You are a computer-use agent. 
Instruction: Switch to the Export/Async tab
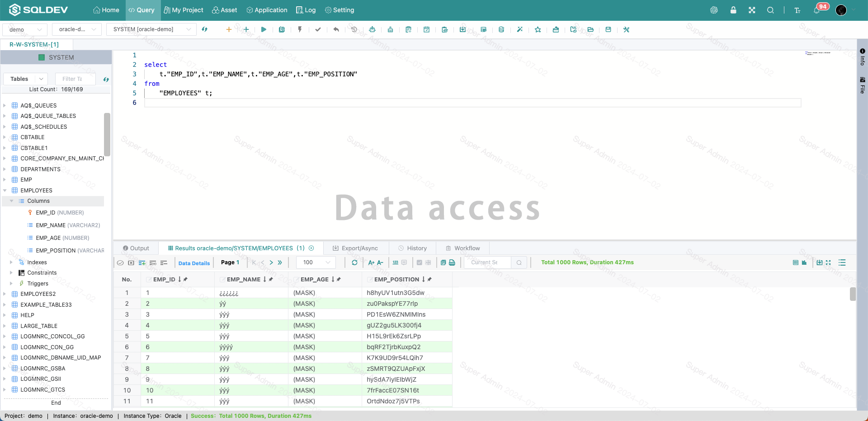pyautogui.click(x=355, y=248)
